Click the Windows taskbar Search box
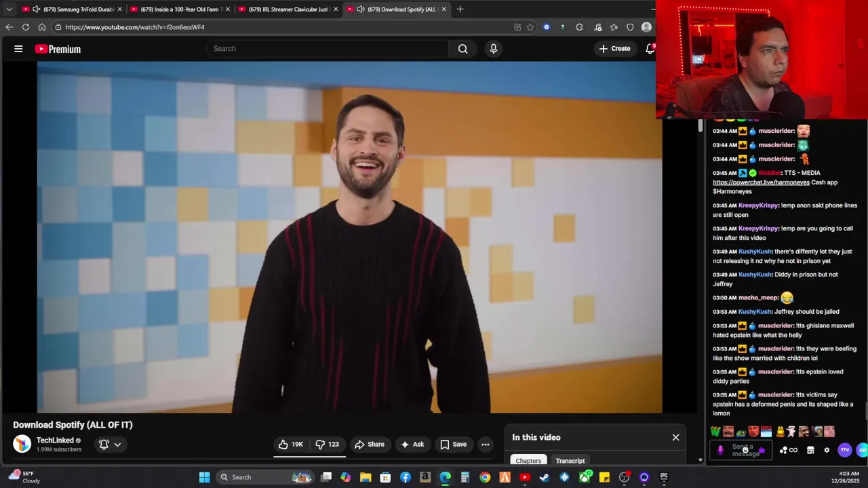868x488 pixels. pos(265,477)
